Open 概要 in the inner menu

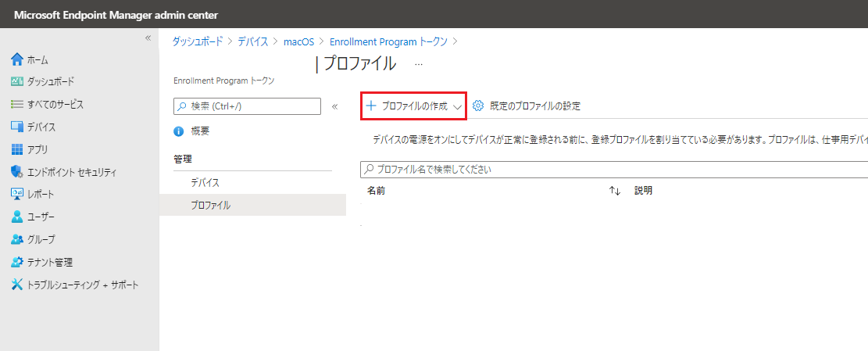point(200,132)
